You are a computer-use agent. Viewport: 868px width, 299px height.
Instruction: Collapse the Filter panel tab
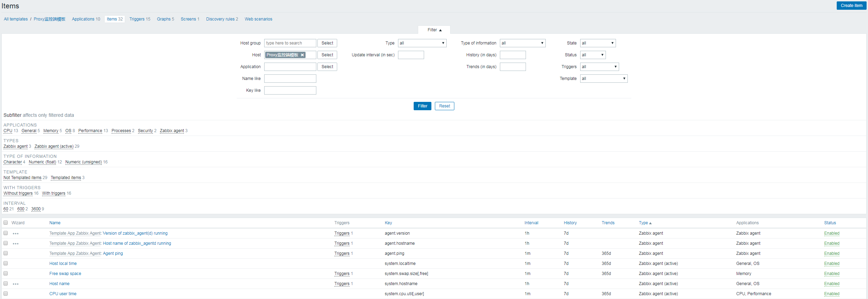(434, 30)
